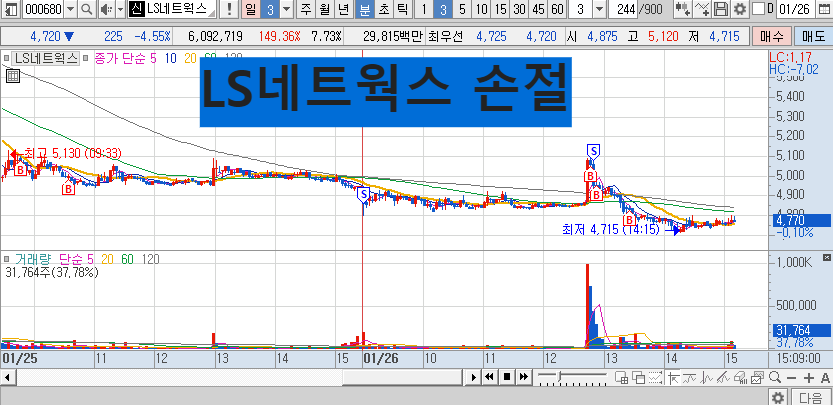Expand the stock code 000680 dropdown arrow
This screenshot has width=833, height=405.
pyautogui.click(x=71, y=9)
